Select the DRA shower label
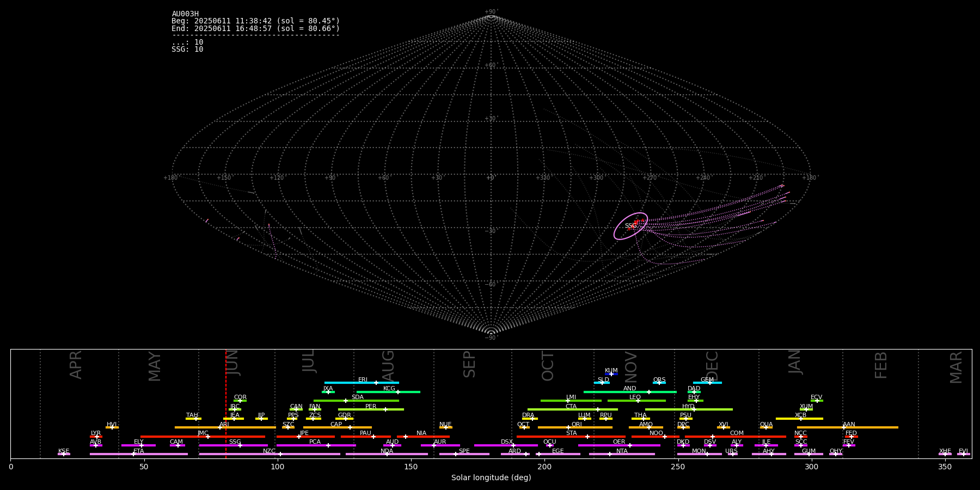 click(528, 415)
